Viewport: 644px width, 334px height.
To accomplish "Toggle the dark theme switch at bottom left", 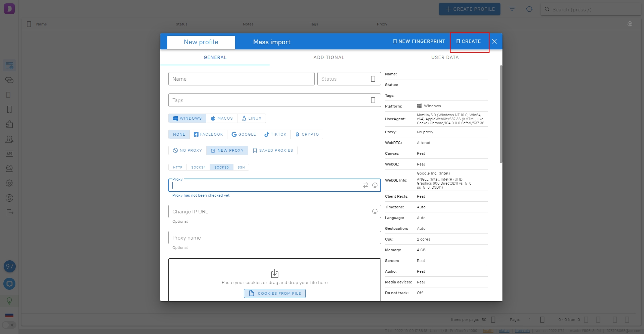I will pyautogui.click(x=9, y=325).
